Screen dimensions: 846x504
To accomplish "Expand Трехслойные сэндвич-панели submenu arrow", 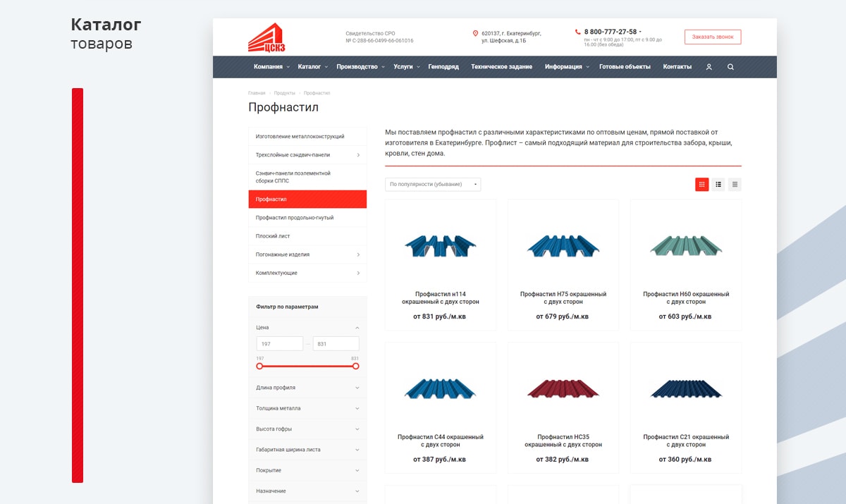I will click(x=357, y=155).
